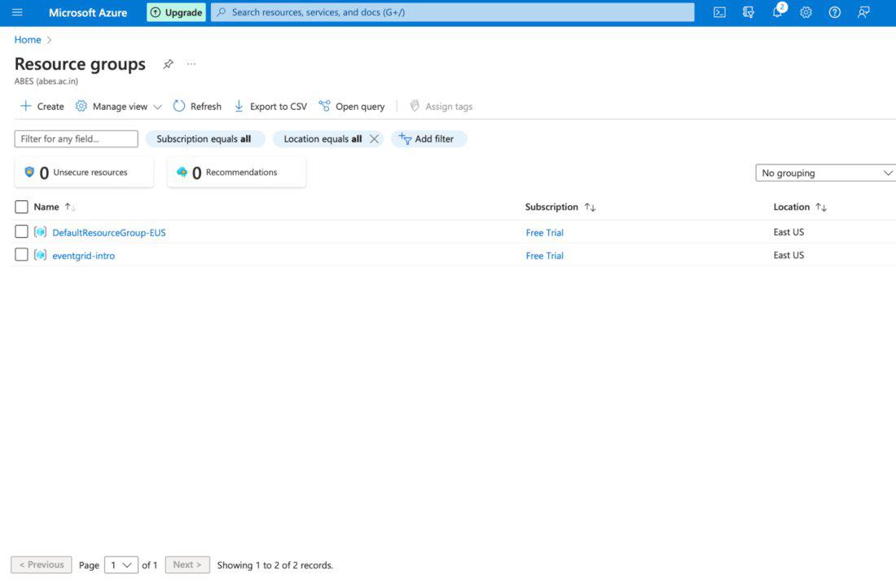Click the Manage view gear icon
The width and height of the screenshot is (896, 588).
tap(81, 106)
